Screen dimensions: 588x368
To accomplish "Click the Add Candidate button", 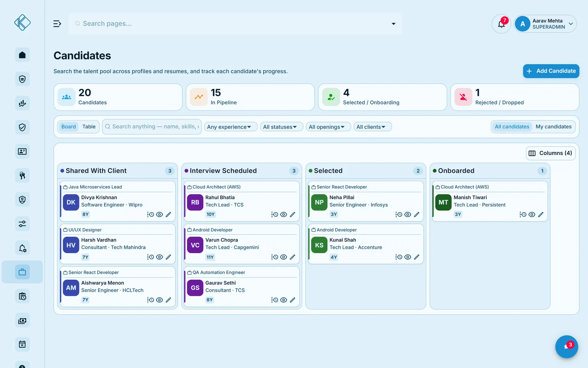I will point(551,71).
